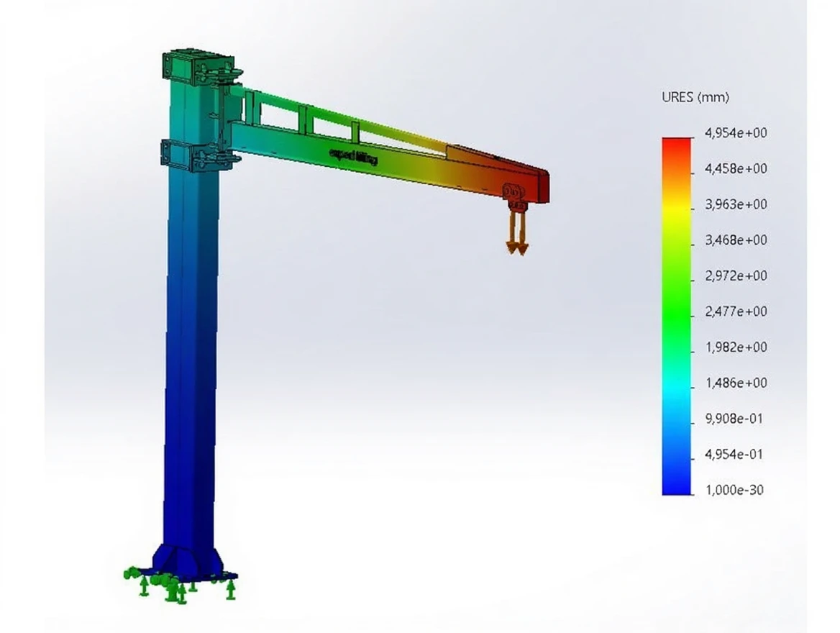Image resolution: width=840 pixels, height=633 pixels.
Task: Click the red top of color bar
Action: [x=676, y=147]
